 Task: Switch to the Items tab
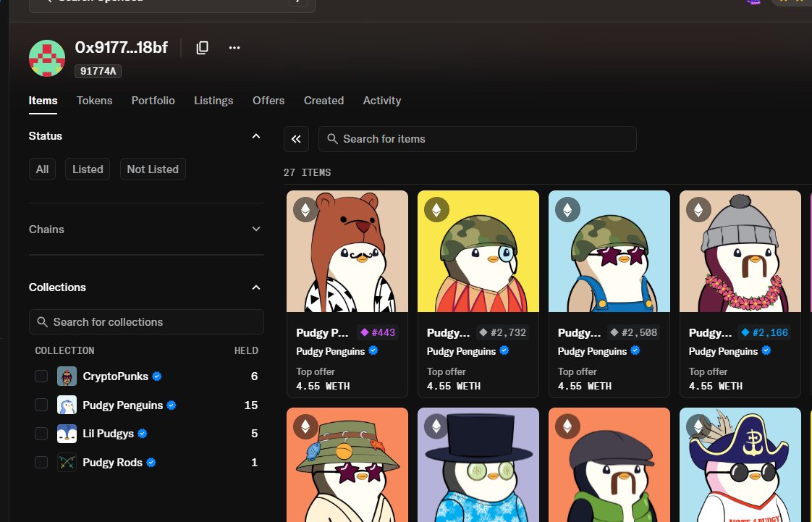click(x=43, y=101)
